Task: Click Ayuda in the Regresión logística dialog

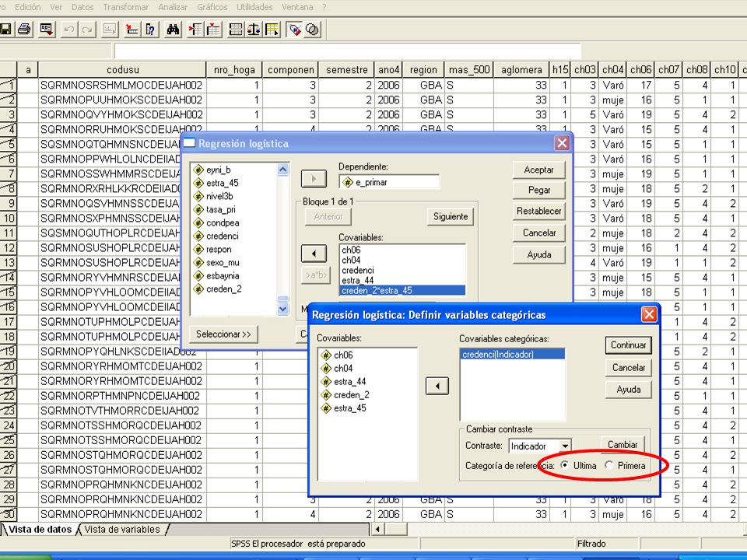Action: [538, 255]
